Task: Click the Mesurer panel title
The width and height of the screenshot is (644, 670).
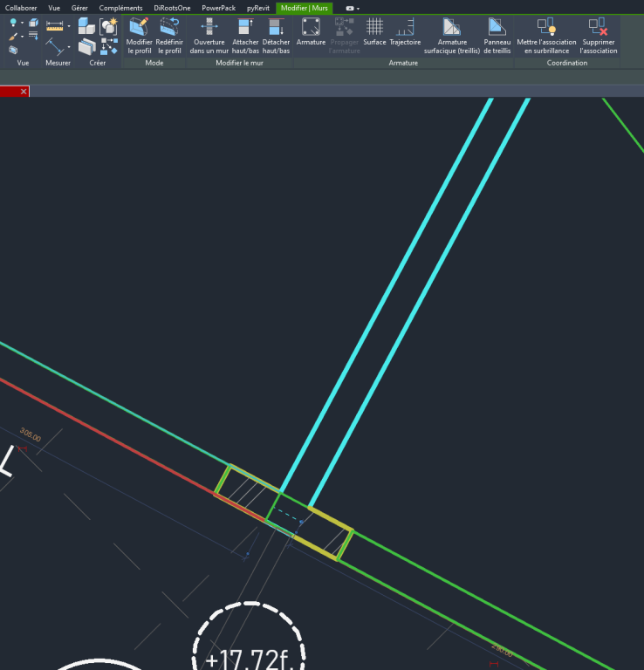Action: pyautogui.click(x=58, y=63)
